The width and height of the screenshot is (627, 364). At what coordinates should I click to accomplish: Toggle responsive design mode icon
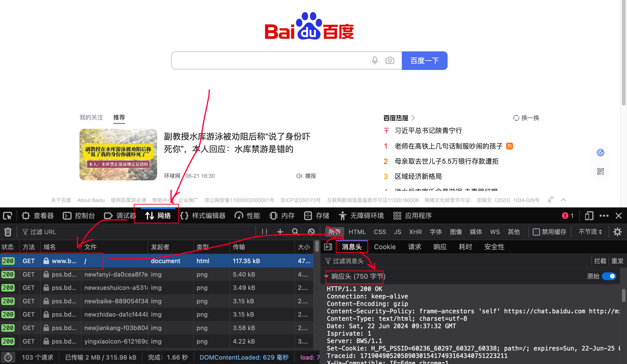click(589, 215)
